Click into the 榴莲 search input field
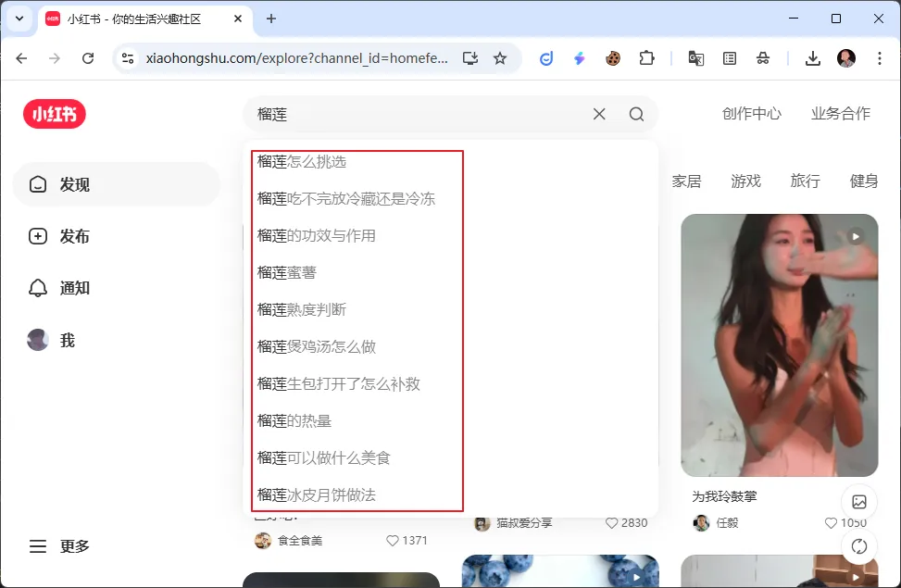The image size is (901, 588). (x=417, y=114)
